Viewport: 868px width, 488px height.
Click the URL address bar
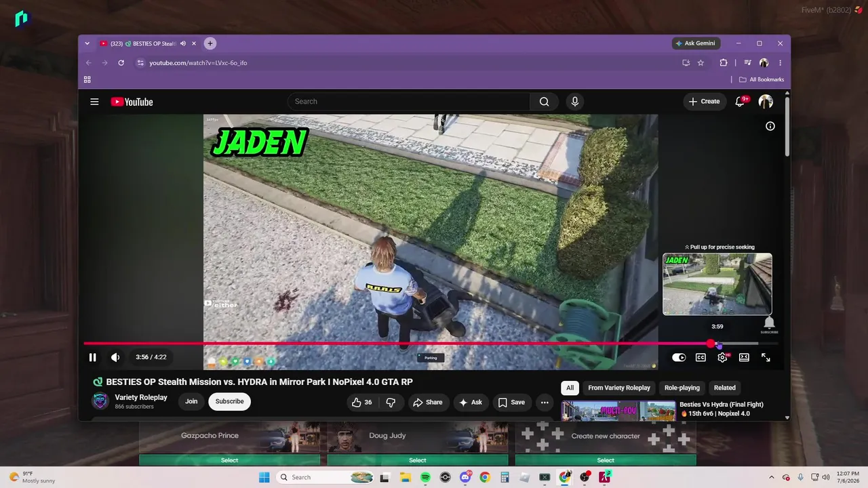coord(407,63)
